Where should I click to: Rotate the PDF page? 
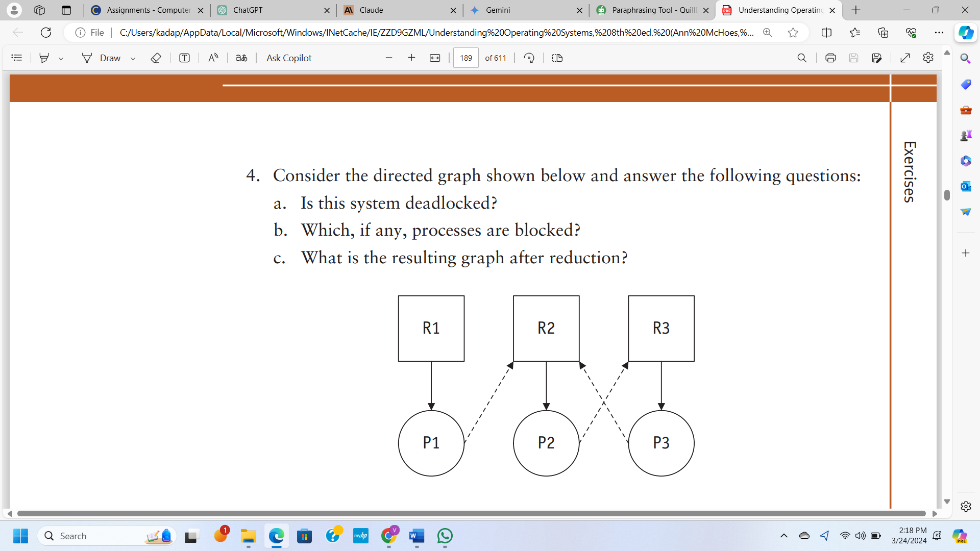pos(529,58)
